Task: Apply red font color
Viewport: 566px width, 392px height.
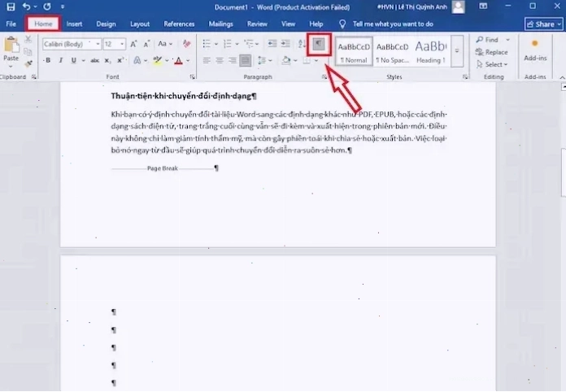Action: click(178, 60)
